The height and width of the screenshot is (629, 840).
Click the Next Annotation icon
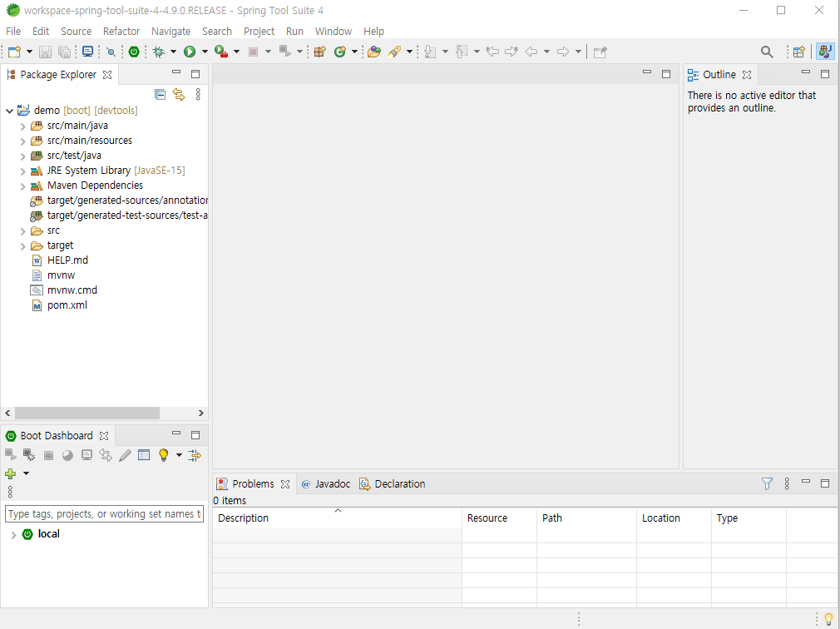pyautogui.click(x=430, y=52)
